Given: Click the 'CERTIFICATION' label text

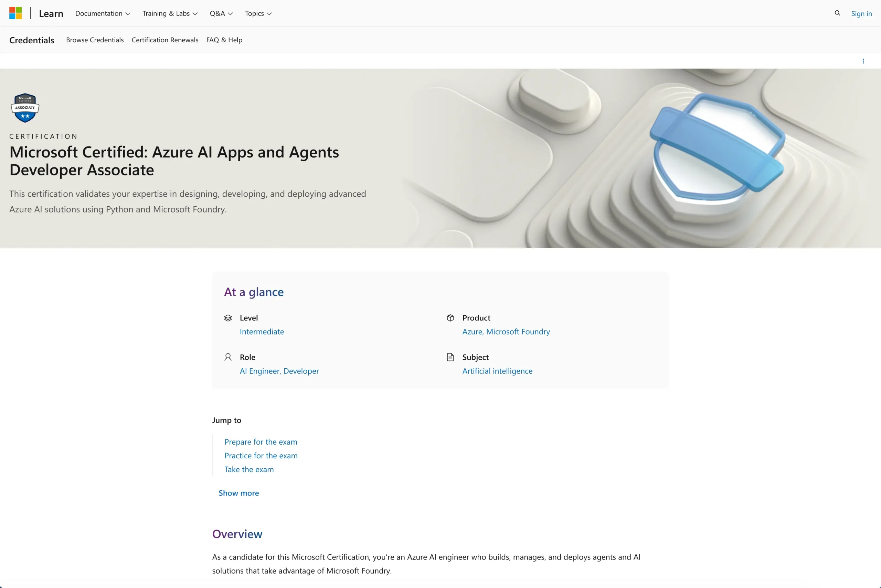Looking at the screenshot, I should click(43, 137).
